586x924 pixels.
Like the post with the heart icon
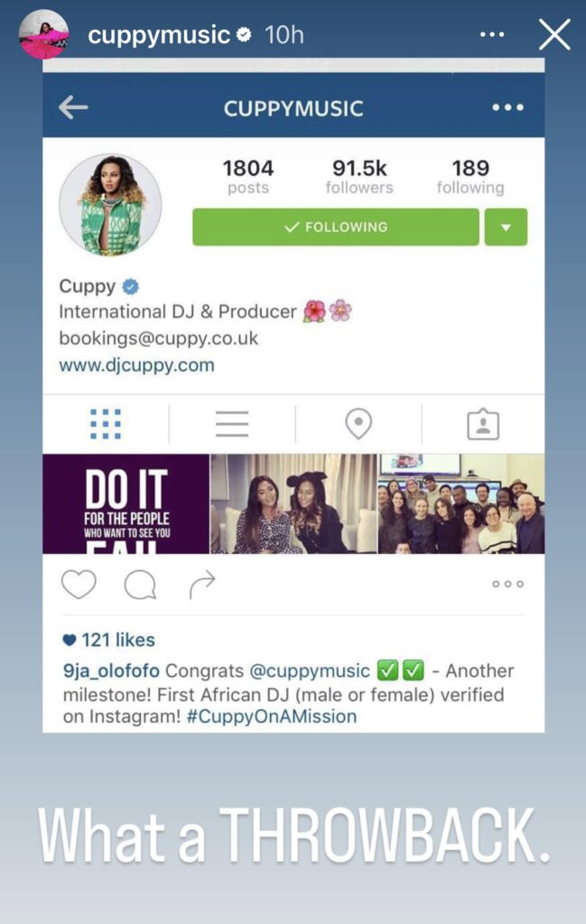79,585
